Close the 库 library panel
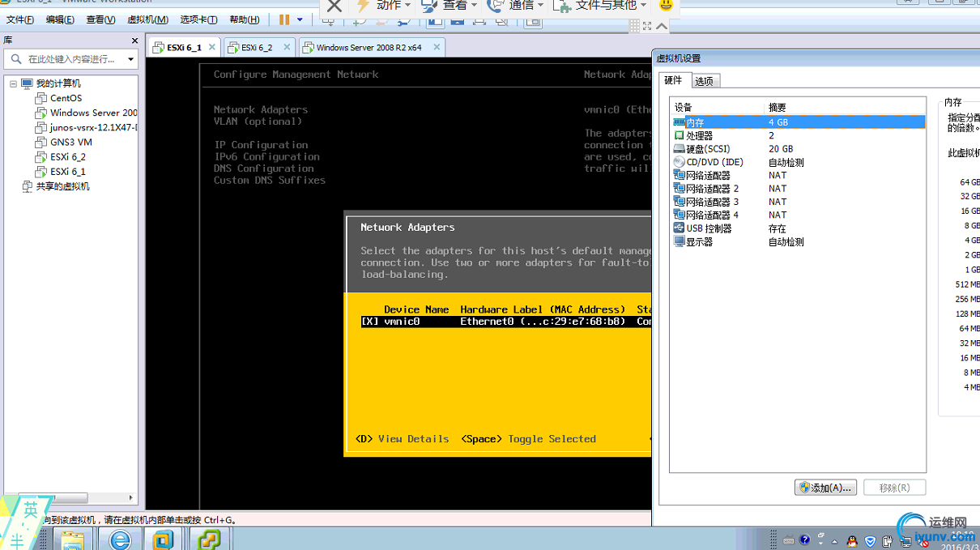980x550 pixels. [134, 40]
